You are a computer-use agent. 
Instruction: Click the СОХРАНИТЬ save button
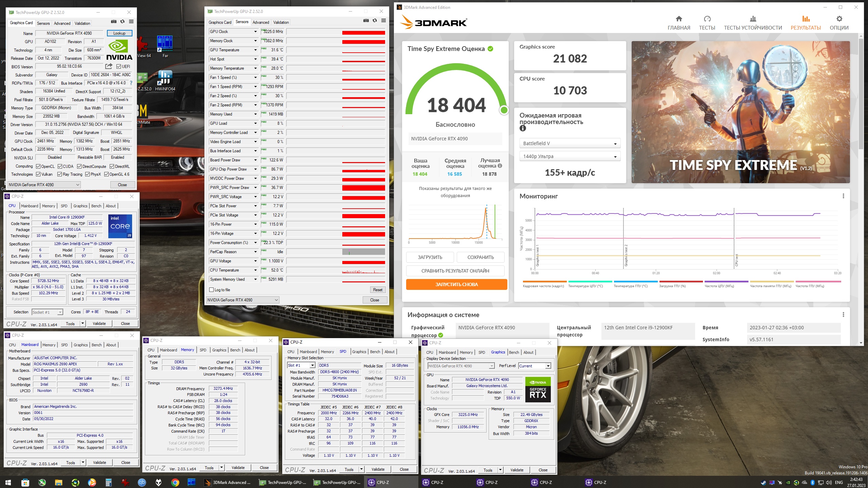point(481,257)
